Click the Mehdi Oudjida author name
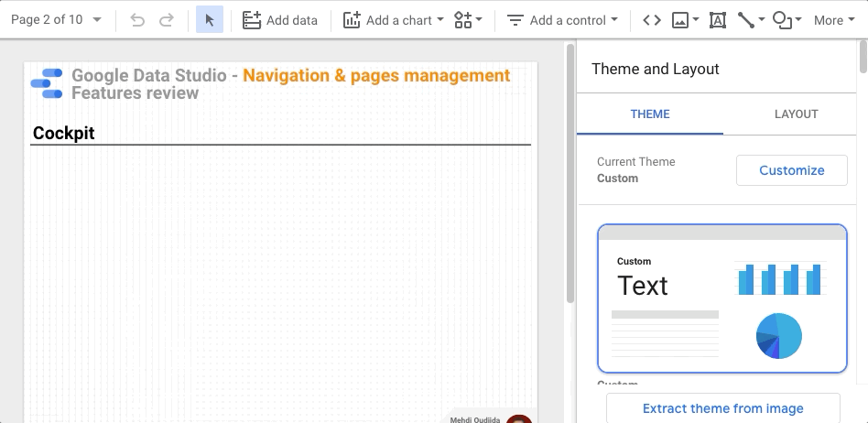Viewport: 868px width, 423px height. pos(475,419)
